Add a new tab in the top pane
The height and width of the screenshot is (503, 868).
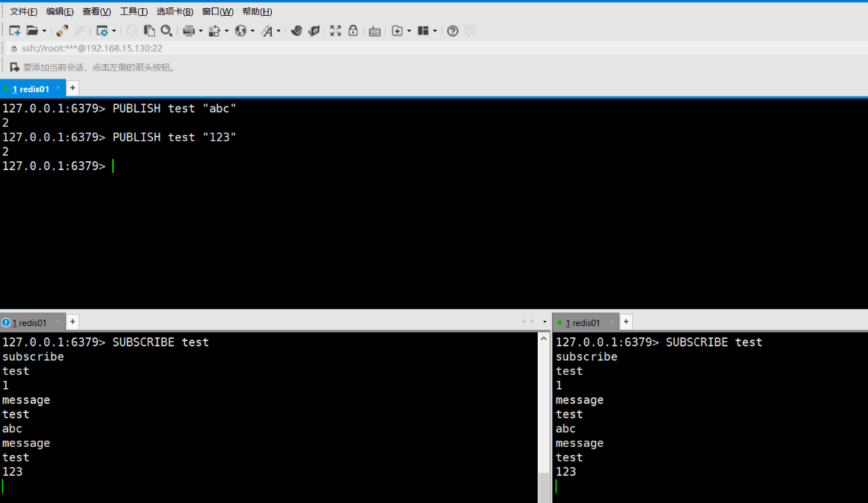click(x=73, y=88)
